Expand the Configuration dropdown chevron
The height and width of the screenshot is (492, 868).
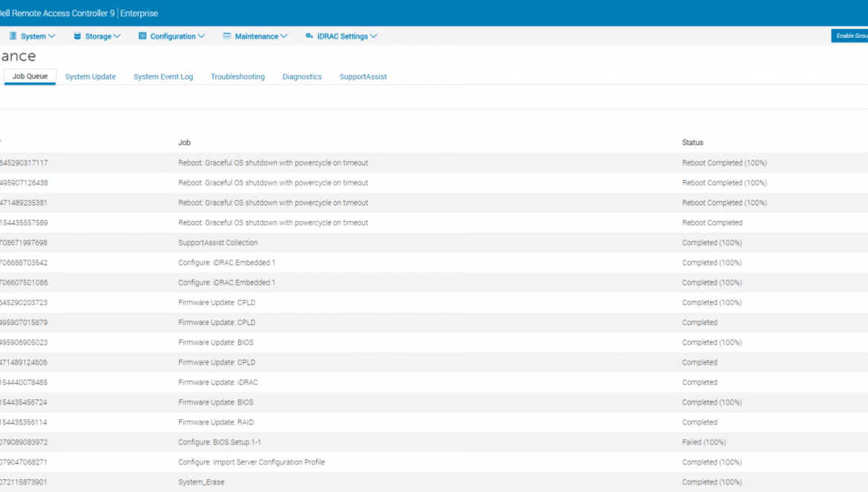tap(202, 36)
